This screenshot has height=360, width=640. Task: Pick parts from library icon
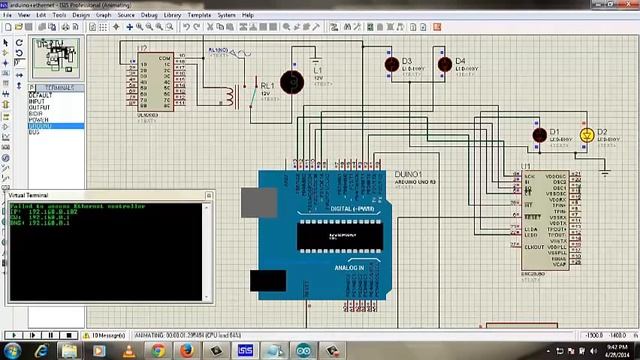[287, 27]
